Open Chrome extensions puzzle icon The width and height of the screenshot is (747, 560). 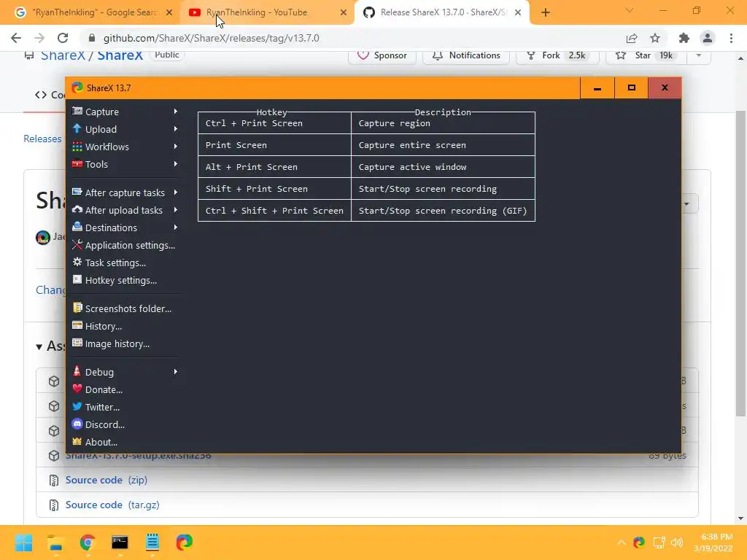point(684,38)
